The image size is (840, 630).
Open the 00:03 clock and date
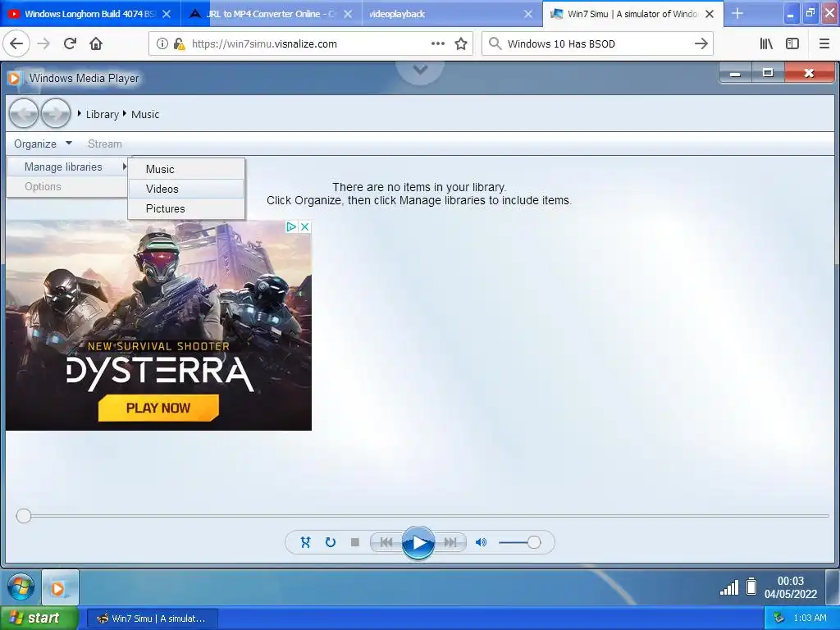point(791,587)
